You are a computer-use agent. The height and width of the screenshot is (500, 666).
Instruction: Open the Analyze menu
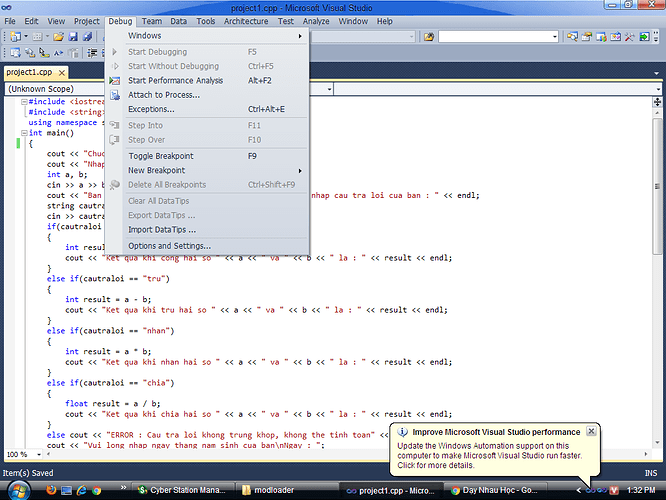[x=316, y=21]
